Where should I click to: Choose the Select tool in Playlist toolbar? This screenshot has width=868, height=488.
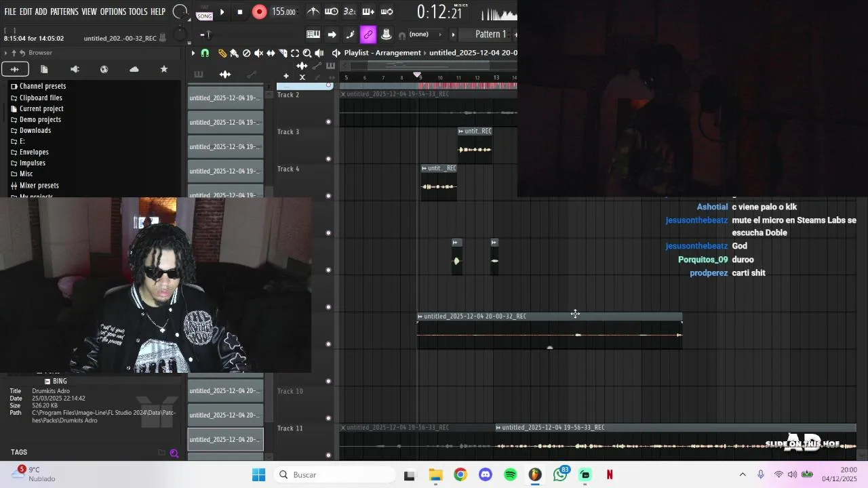295,53
